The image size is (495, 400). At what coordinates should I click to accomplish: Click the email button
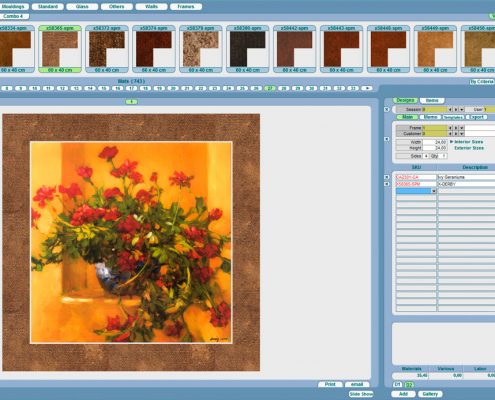[357, 384]
